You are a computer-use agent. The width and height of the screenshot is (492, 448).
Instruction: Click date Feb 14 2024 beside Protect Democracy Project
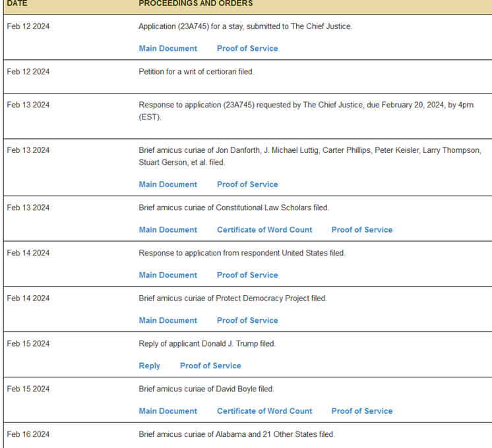tap(28, 298)
